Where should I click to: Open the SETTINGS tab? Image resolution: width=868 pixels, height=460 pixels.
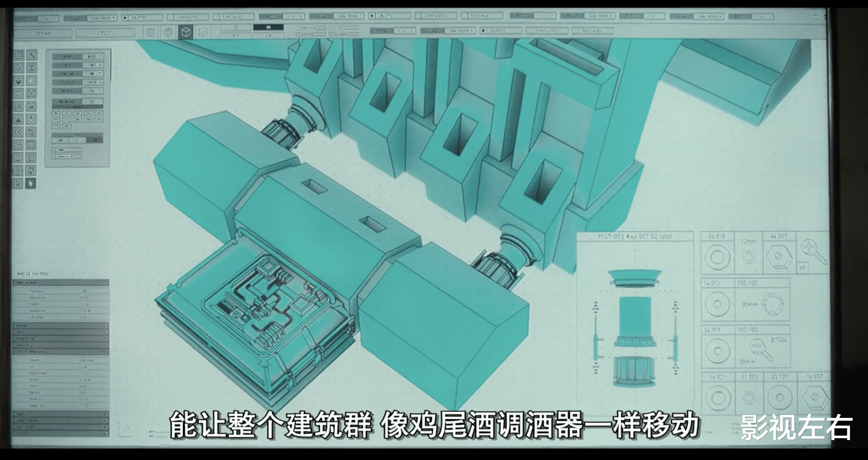(x=43, y=33)
